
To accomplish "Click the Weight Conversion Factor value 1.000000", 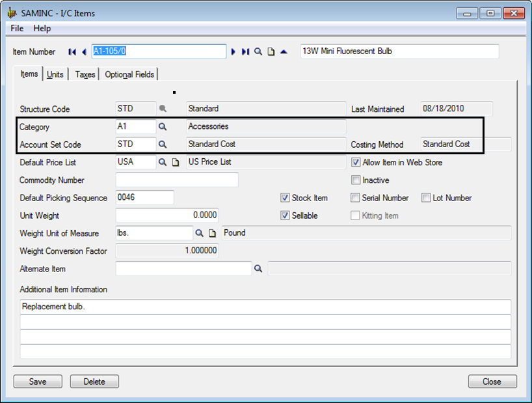I will click(x=167, y=251).
